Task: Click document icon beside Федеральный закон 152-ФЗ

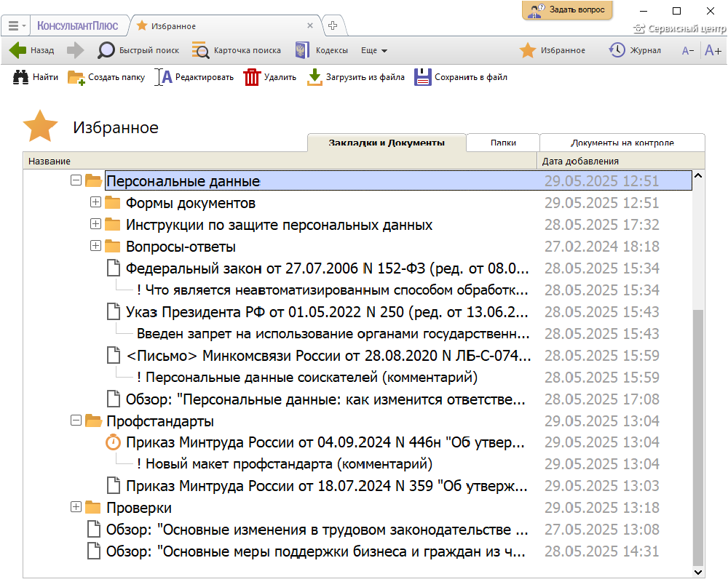Action: [x=114, y=268]
